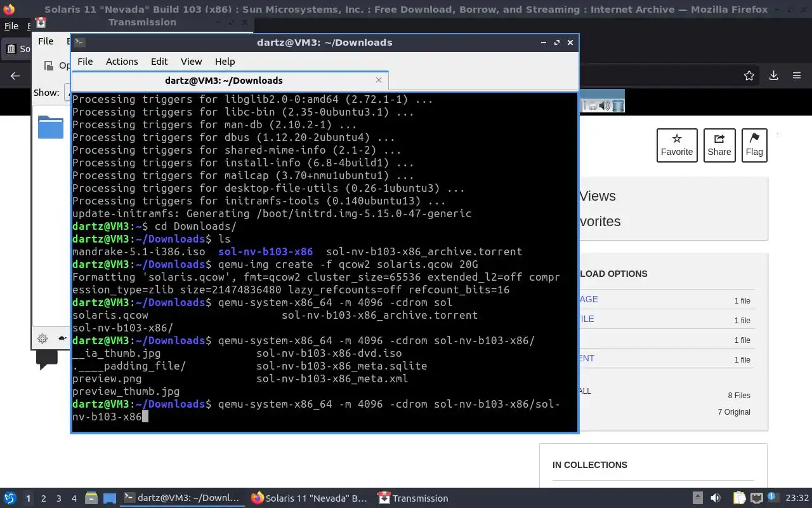Screen dimensions: 812x508
Task: Click the removable media eject tray icon
Action: (697, 498)
